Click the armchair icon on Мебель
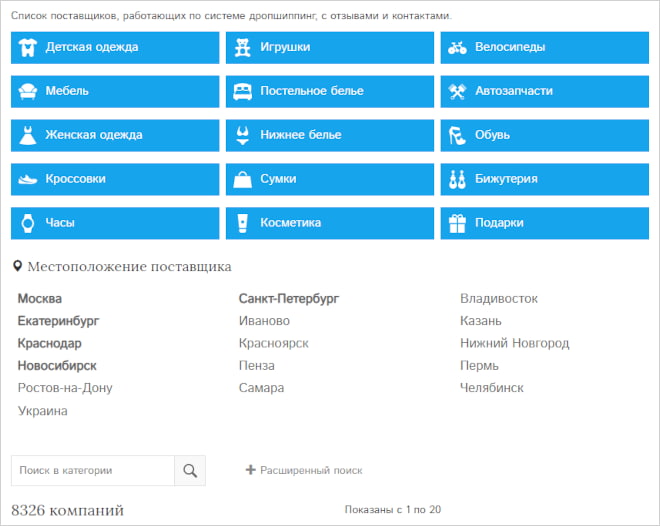 [x=28, y=91]
